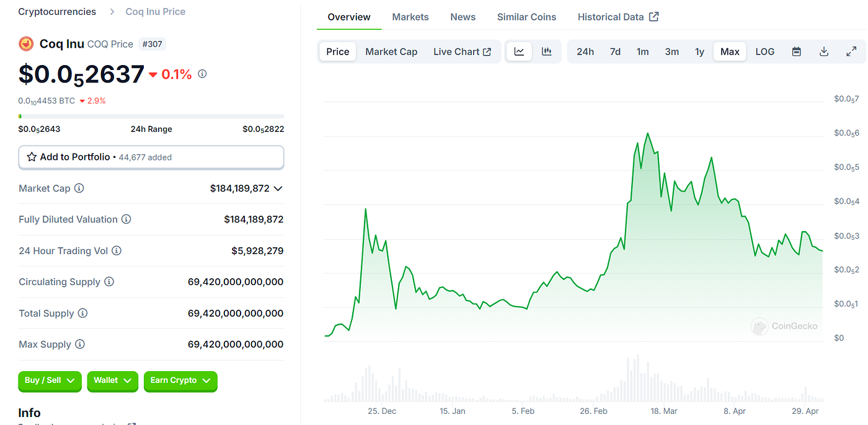Select the 1m time range
The width and height of the screenshot is (868, 425).
click(x=643, y=51)
